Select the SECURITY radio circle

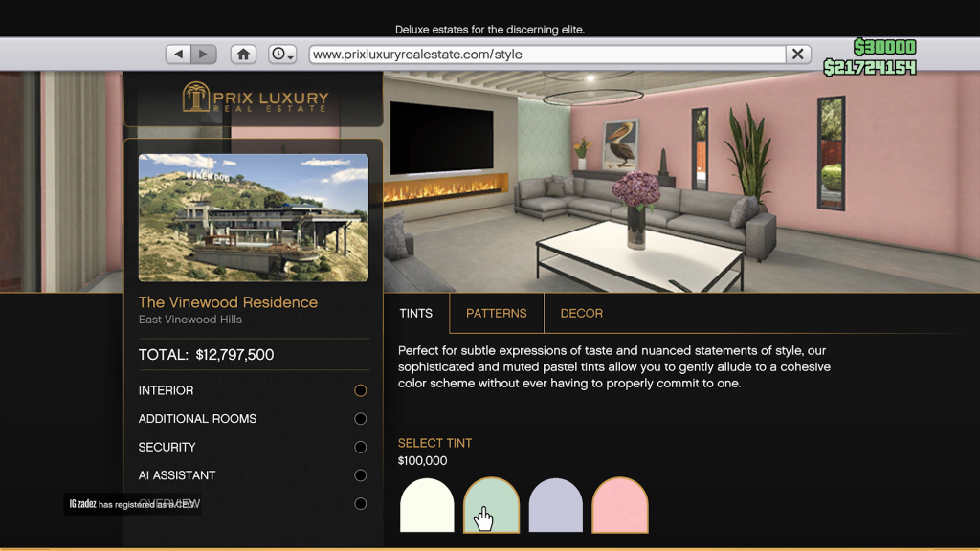(x=360, y=447)
